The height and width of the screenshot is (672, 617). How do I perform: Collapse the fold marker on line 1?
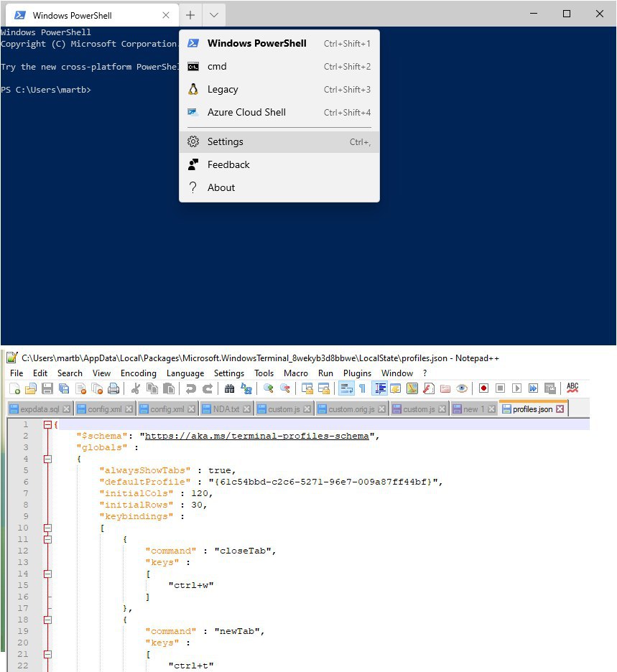[x=47, y=424]
